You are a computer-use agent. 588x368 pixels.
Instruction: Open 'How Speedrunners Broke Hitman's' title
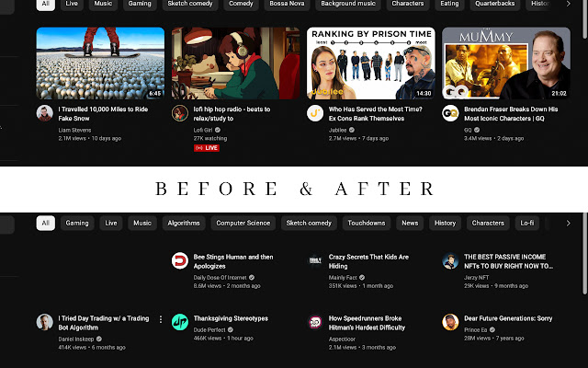click(367, 323)
